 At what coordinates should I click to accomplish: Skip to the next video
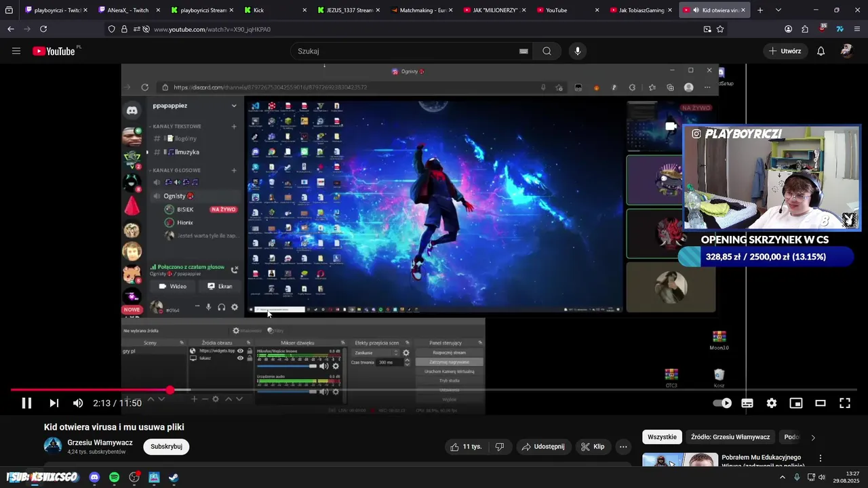coord(54,403)
